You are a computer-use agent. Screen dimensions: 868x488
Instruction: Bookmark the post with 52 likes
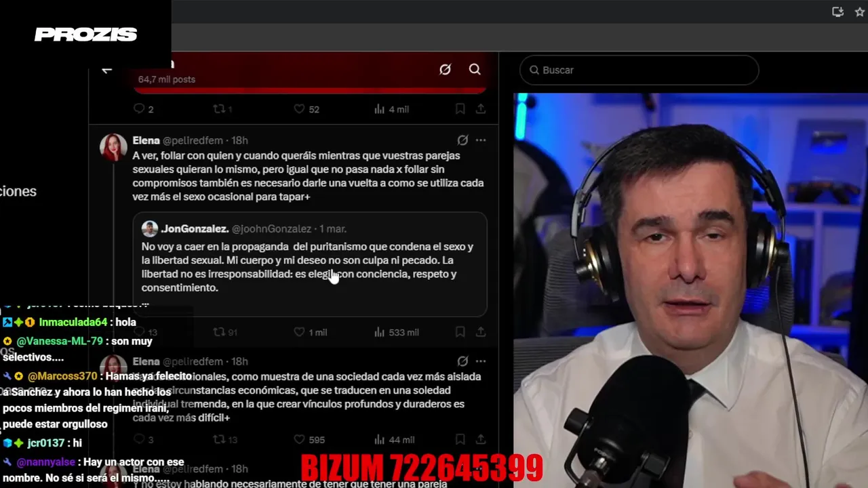(460, 108)
